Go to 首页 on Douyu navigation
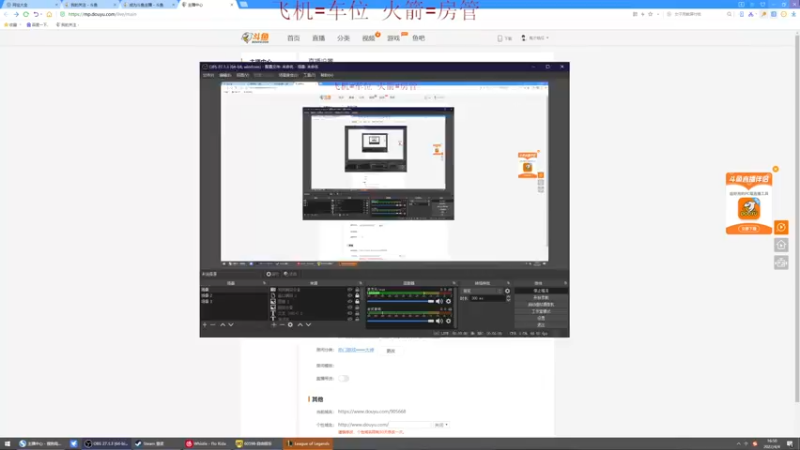This screenshot has height=450, width=800. pyautogui.click(x=293, y=38)
